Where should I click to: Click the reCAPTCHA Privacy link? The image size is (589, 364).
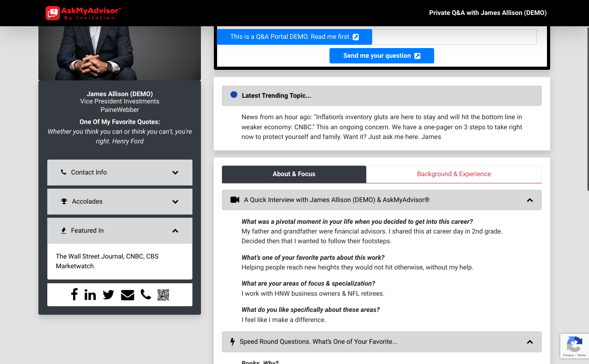(568, 355)
